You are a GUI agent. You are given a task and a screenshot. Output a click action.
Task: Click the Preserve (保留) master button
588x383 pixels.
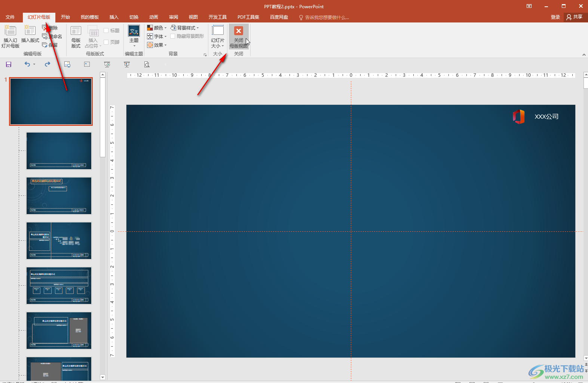50,45
